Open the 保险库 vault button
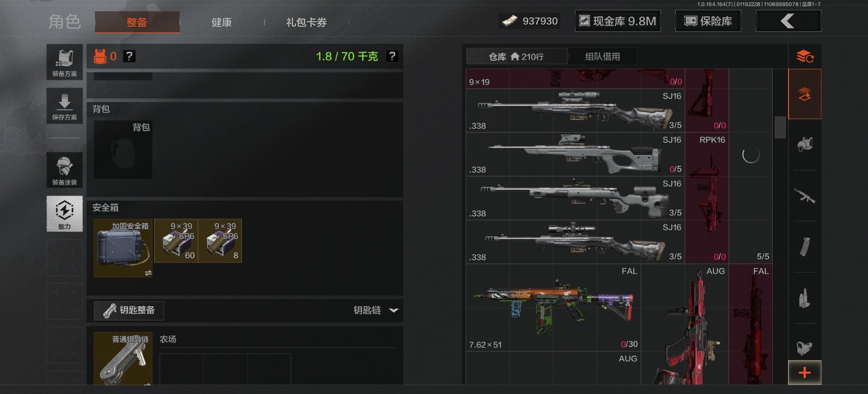Viewport: 868px width, 394px height. [708, 21]
